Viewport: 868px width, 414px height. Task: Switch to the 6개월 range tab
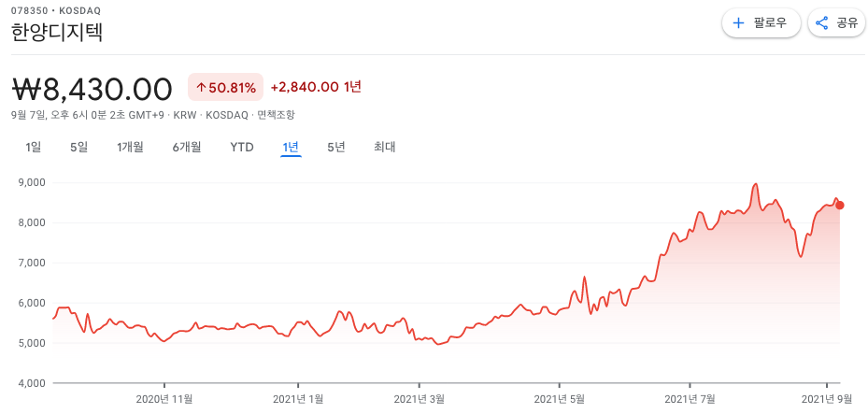pos(187,148)
